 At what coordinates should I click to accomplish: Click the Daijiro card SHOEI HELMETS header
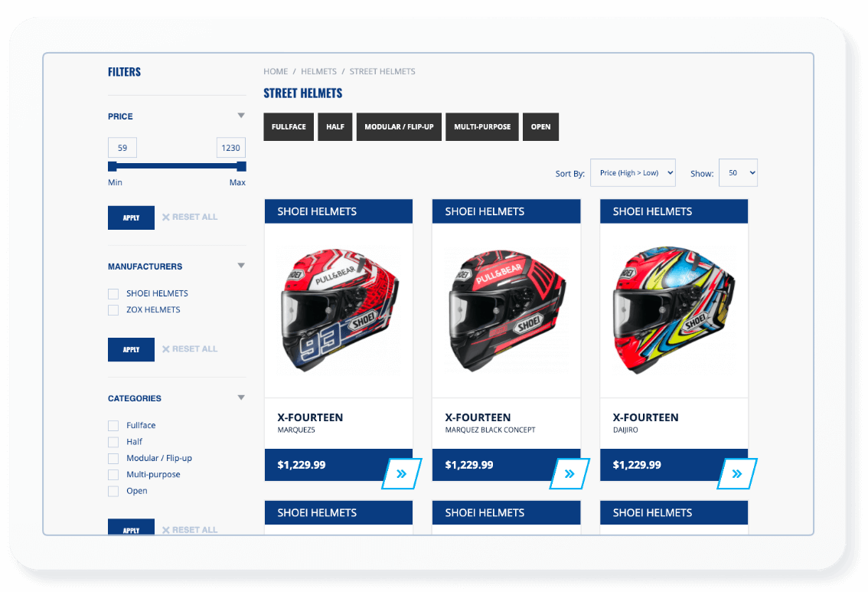[x=674, y=211]
